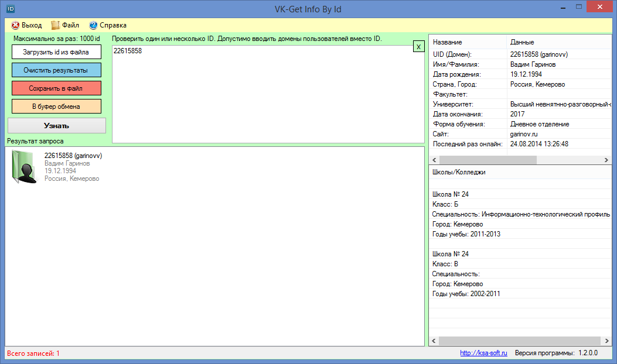Open the Выход menu

(x=27, y=25)
